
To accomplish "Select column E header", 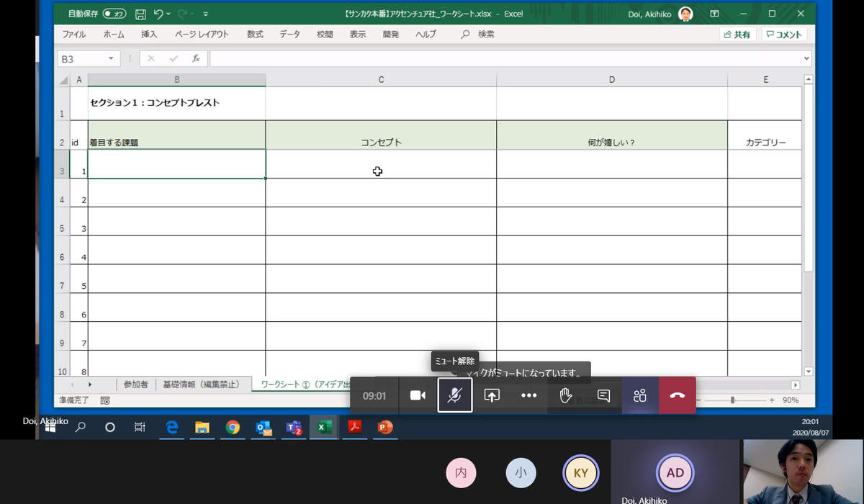I will click(765, 80).
